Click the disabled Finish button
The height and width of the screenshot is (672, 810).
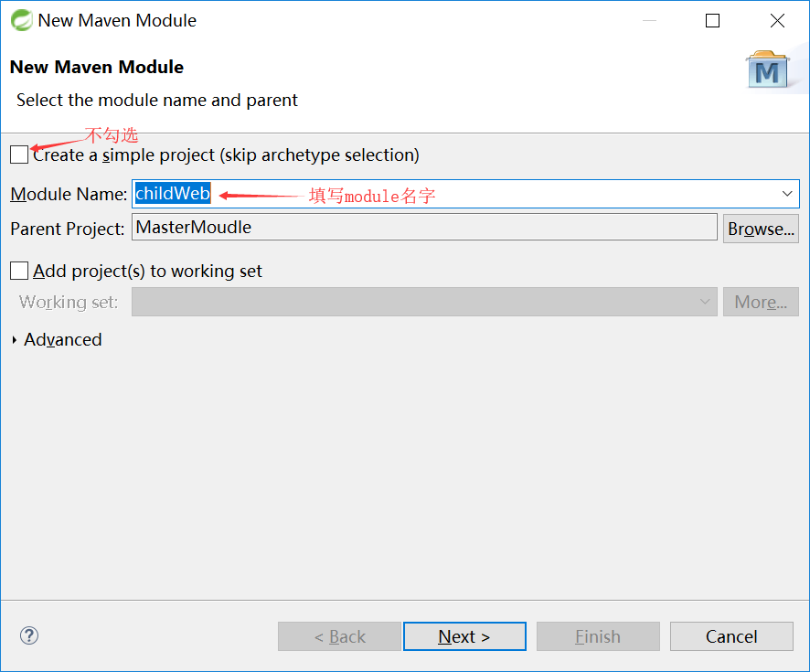598,636
